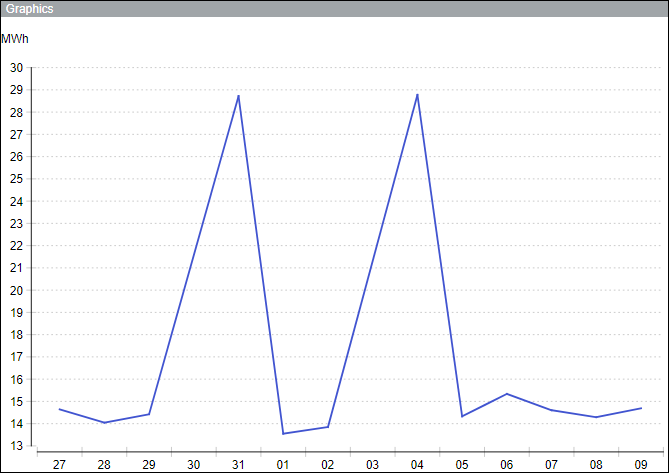Click the Graphics panel title bar
The image size is (669, 473).
coord(334,8)
